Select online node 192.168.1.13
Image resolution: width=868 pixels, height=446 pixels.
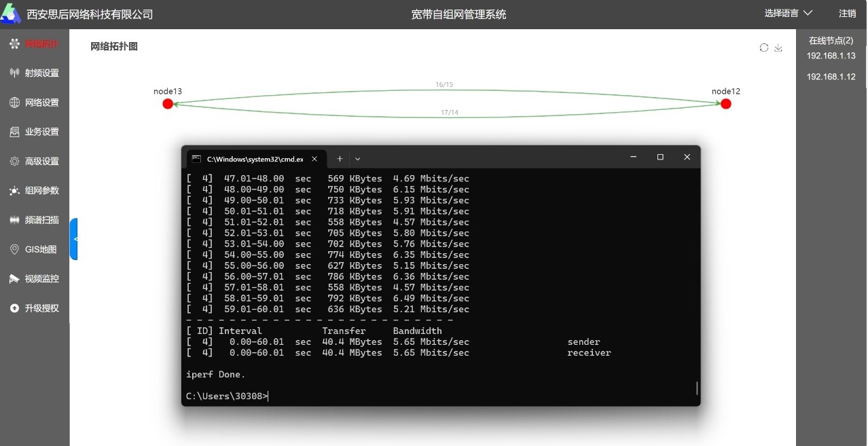point(831,56)
